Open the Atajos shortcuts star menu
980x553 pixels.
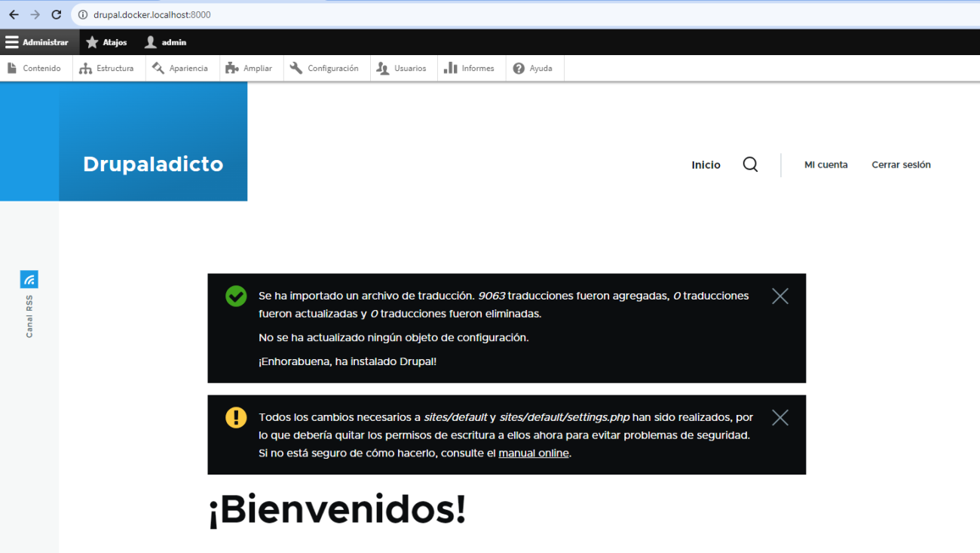[106, 42]
